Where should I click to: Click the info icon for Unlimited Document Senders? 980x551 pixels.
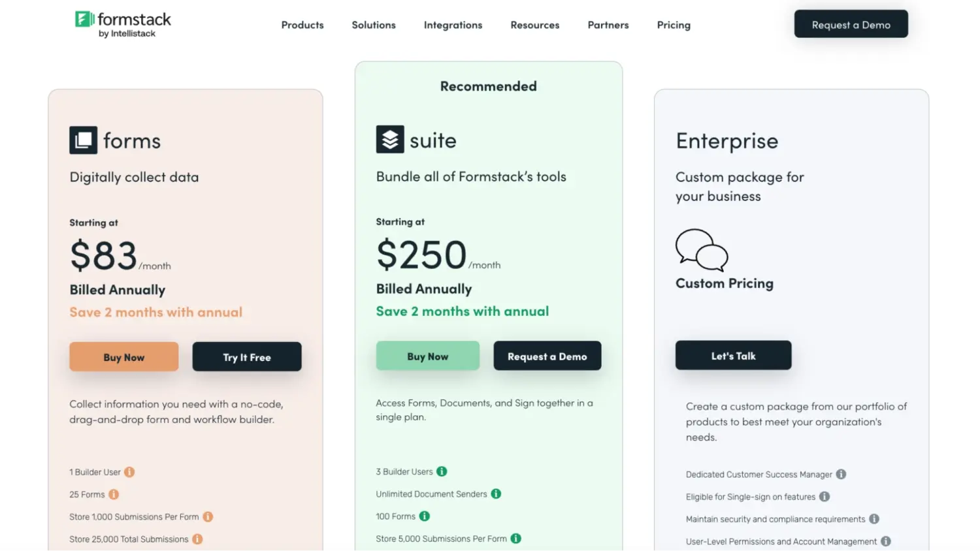click(497, 494)
